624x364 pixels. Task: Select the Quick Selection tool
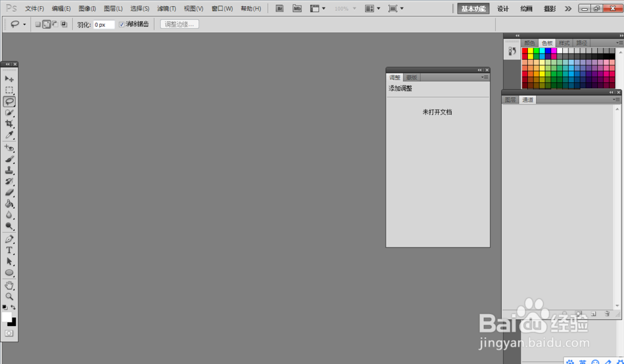coord(9,113)
